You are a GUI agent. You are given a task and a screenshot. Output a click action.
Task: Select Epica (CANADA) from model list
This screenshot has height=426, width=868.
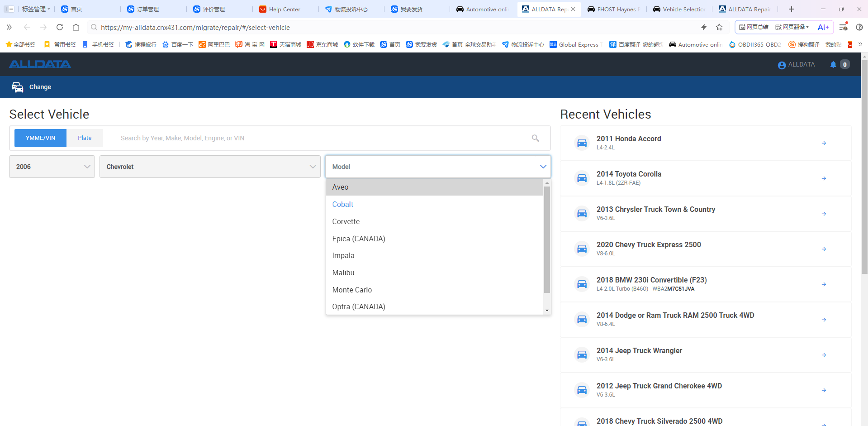[x=434, y=239]
